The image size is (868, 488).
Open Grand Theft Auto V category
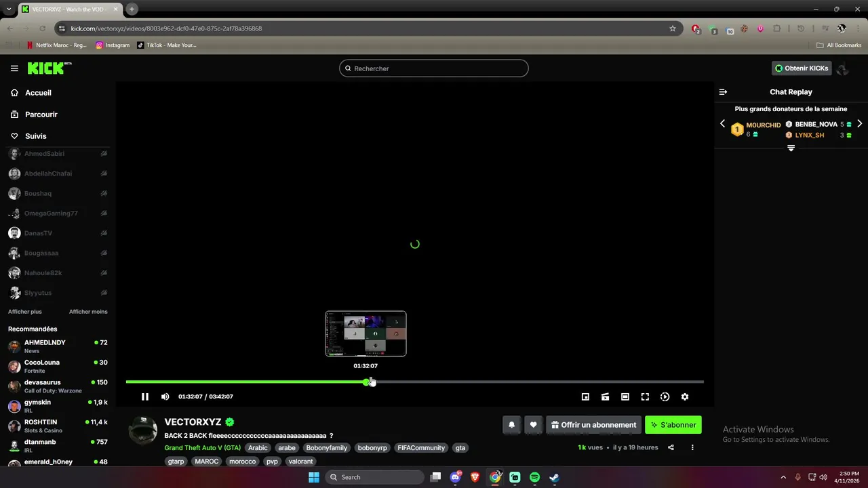pyautogui.click(x=202, y=448)
